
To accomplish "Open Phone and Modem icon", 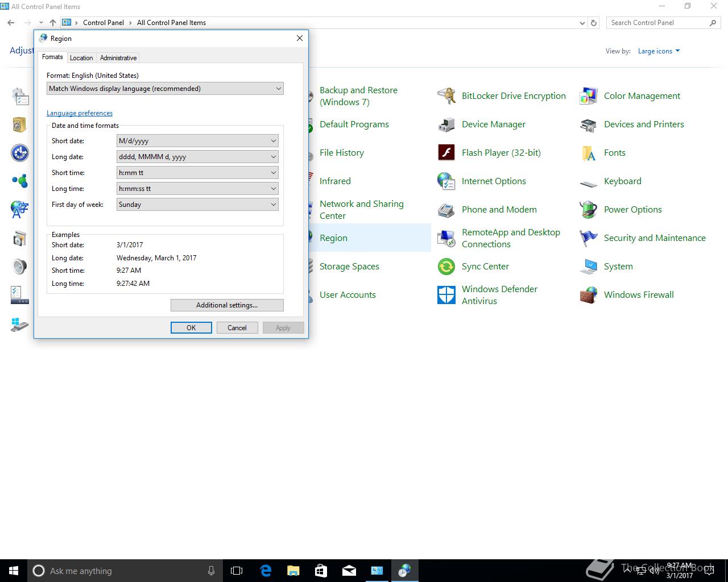I will [446, 210].
